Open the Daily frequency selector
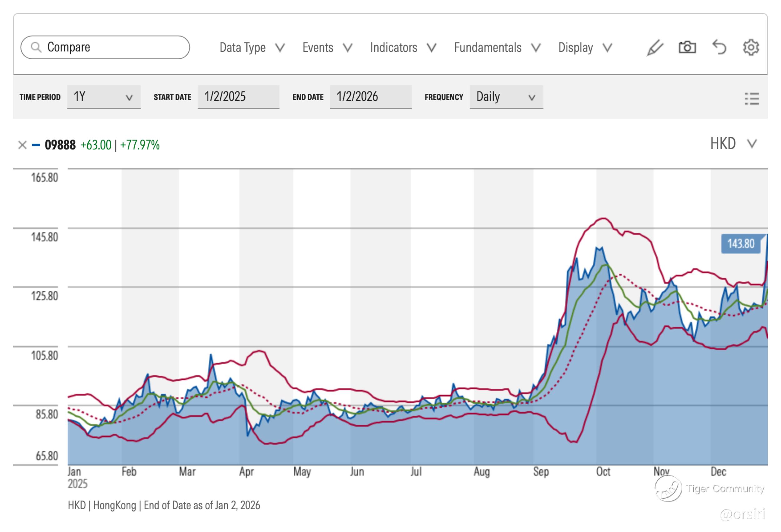Viewport: 781px width, 532px height. pyautogui.click(x=506, y=97)
